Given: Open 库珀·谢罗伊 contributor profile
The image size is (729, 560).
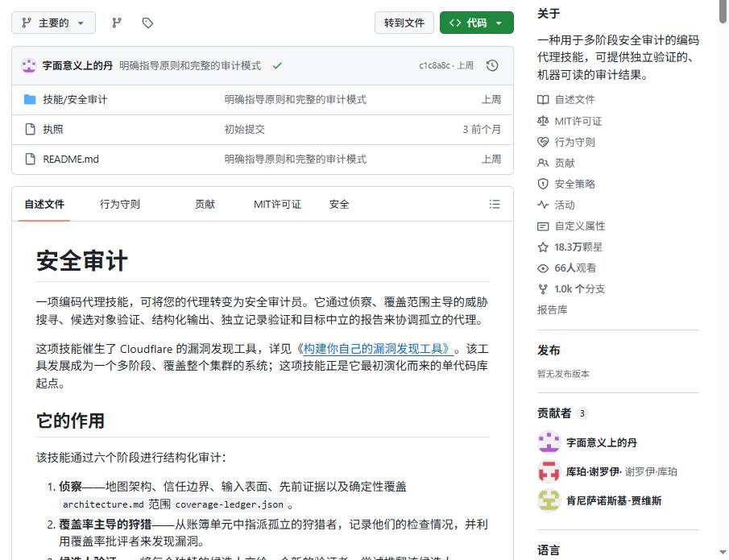Looking at the screenshot, I should pos(594,471).
